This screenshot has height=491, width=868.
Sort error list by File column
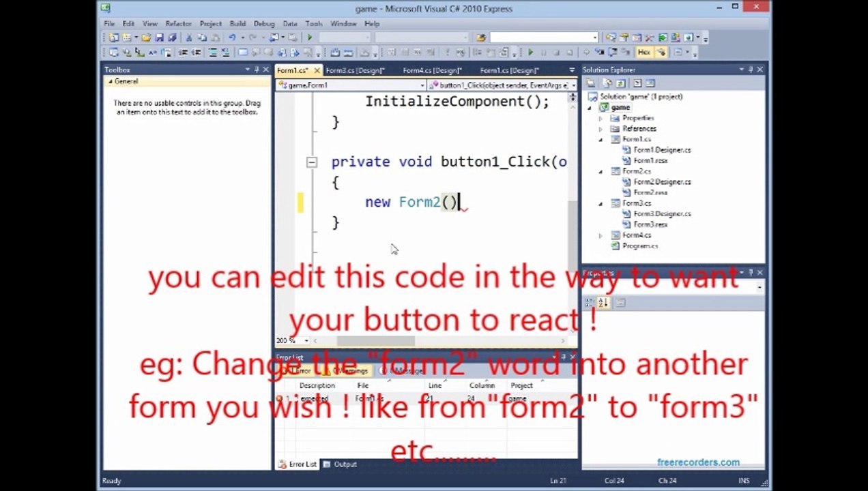pyautogui.click(x=363, y=385)
